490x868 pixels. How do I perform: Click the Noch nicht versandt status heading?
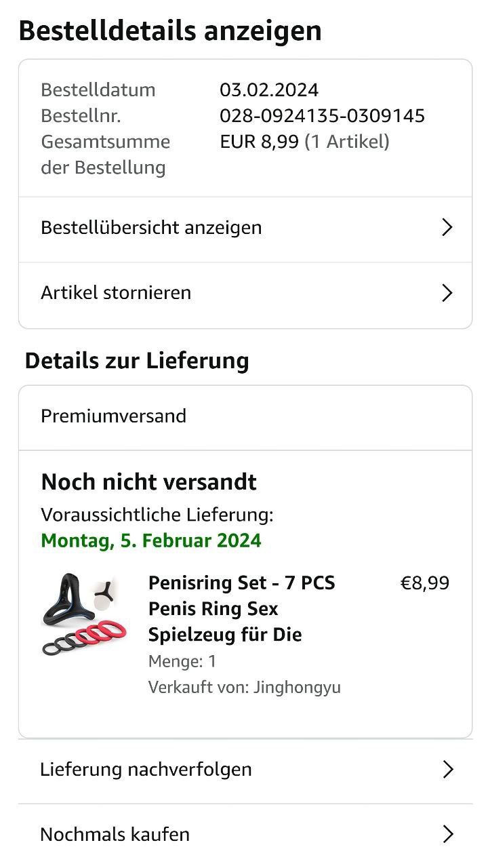pos(148,482)
